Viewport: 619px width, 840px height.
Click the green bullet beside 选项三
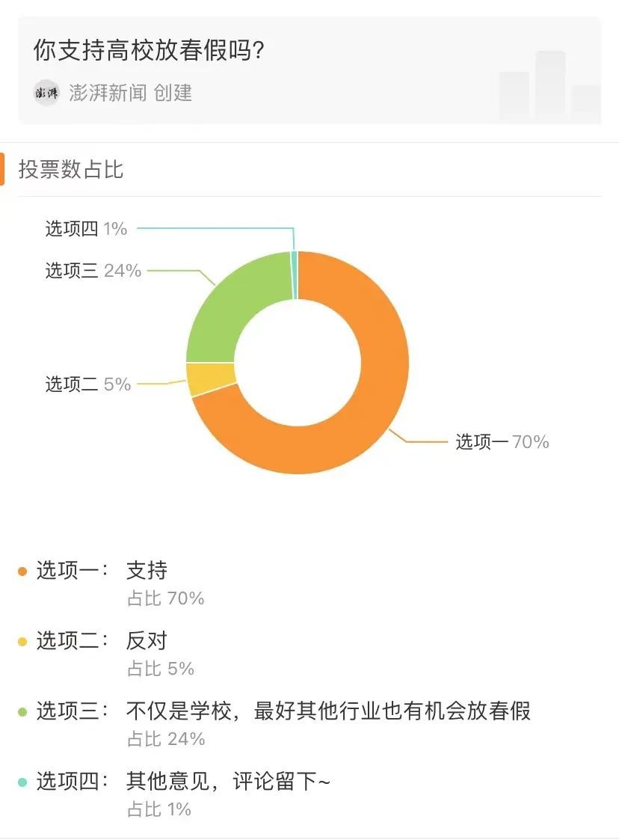tap(22, 711)
